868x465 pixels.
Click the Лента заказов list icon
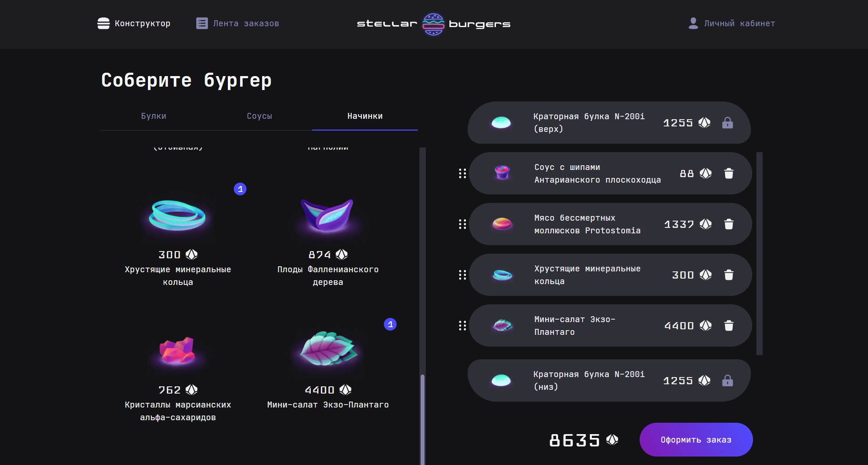coord(201,23)
